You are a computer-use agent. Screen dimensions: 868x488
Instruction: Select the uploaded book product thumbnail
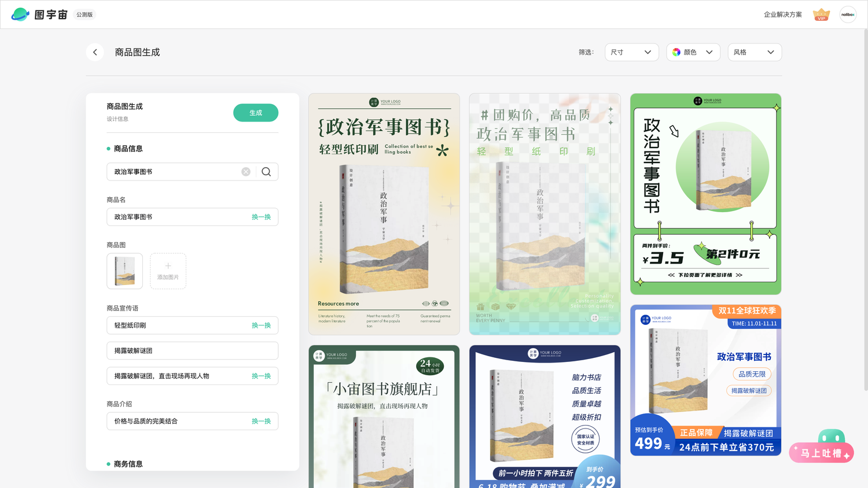coord(124,271)
